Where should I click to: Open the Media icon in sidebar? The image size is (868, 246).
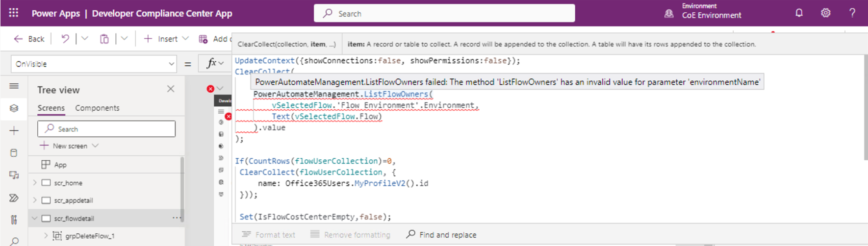pos(14,175)
